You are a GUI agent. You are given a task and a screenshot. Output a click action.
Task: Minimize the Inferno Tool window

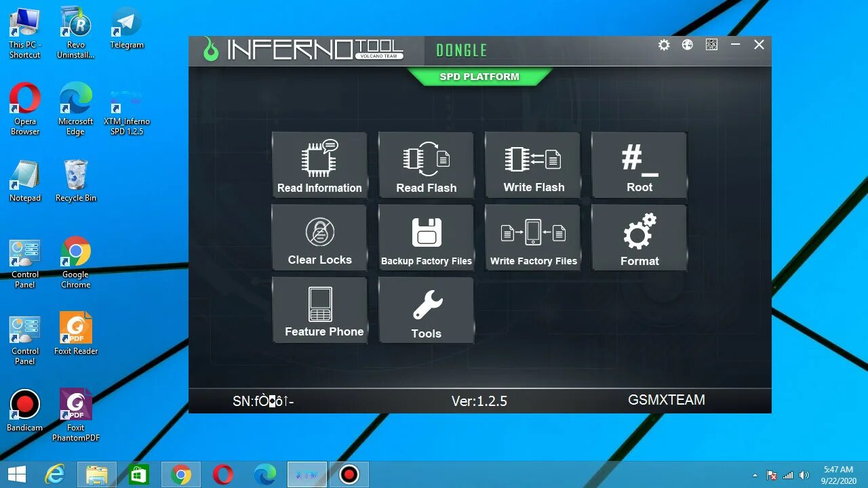click(735, 45)
